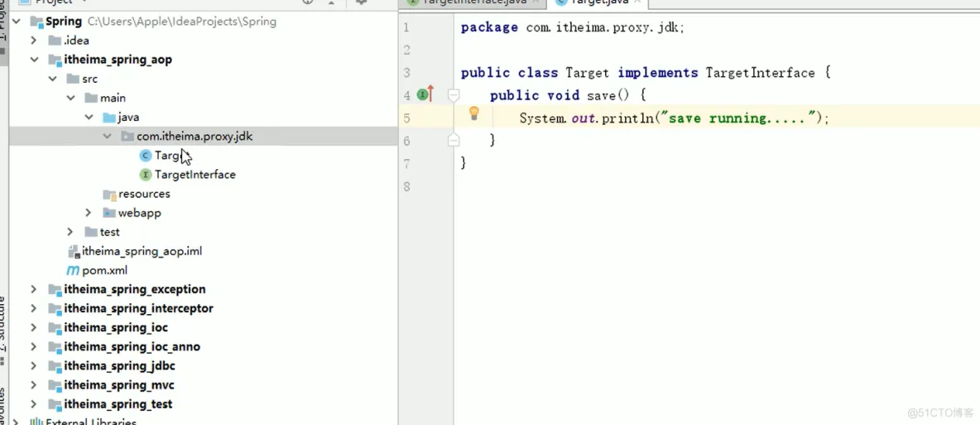The width and height of the screenshot is (980, 425).
Task: Click line number 3 in the gutter
Action: [x=407, y=73]
